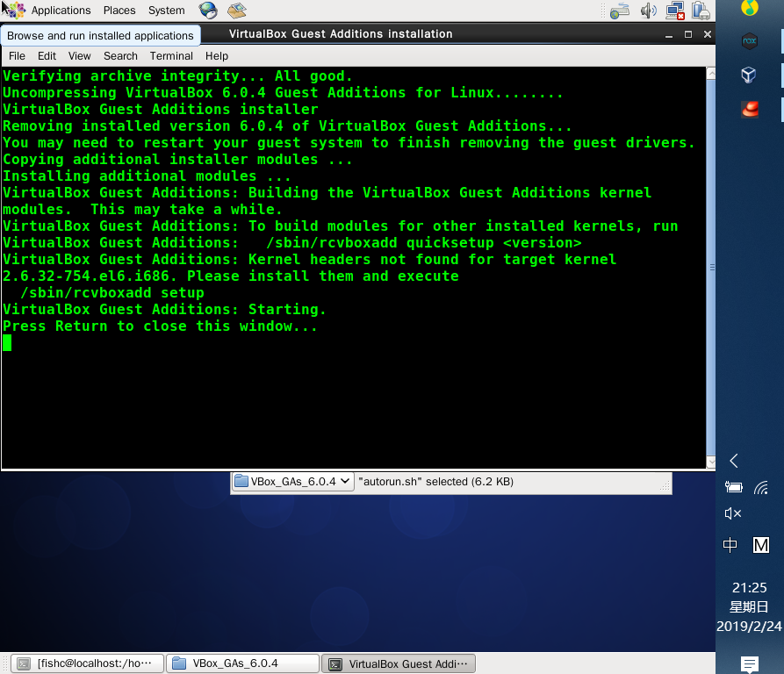The height and width of the screenshot is (674, 784).
Task: Toggle the Chinese input mode indicator
Action: pos(730,545)
